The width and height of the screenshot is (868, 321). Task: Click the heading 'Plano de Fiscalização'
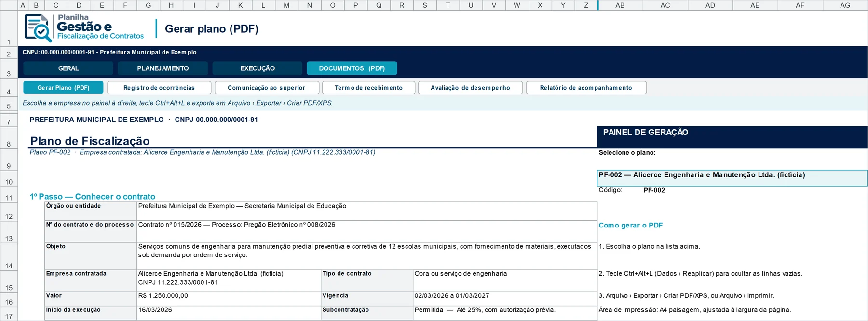(90, 141)
